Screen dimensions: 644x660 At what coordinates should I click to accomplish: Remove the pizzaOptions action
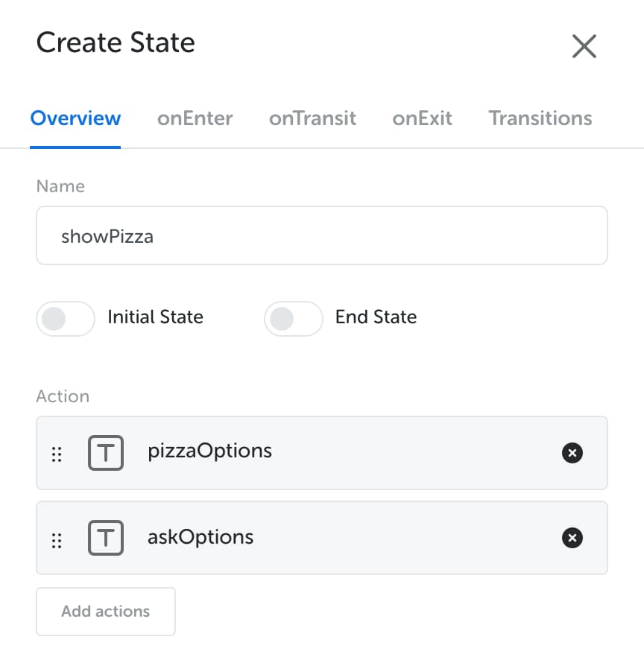pos(572,453)
